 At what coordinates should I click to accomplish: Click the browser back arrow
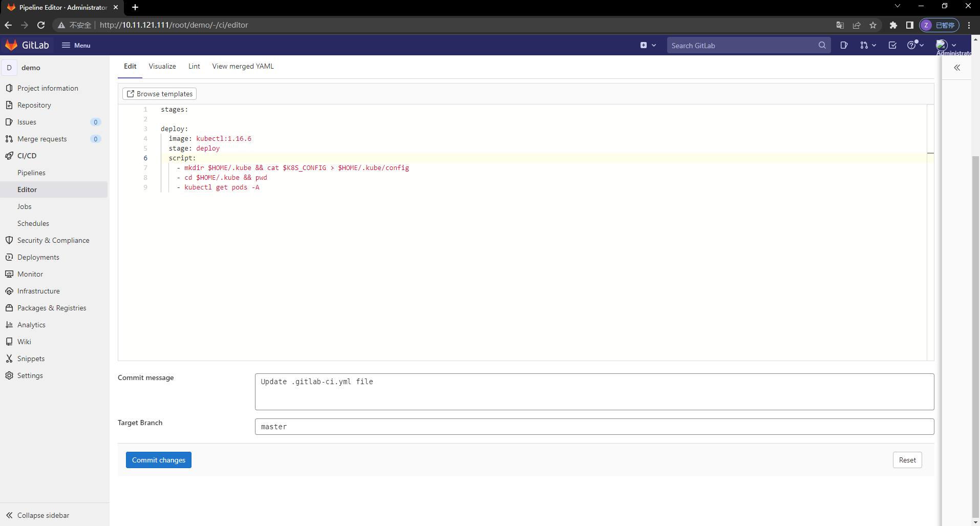pos(8,25)
